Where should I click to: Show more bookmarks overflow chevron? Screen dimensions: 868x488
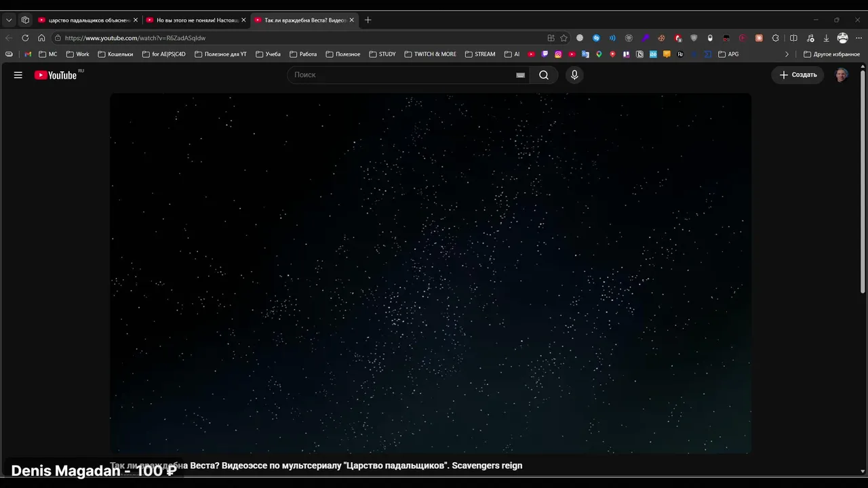pyautogui.click(x=787, y=54)
